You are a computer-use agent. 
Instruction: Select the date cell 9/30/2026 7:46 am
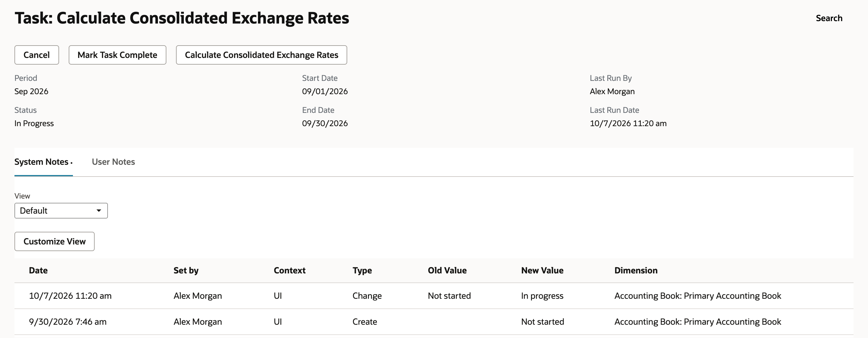click(68, 322)
